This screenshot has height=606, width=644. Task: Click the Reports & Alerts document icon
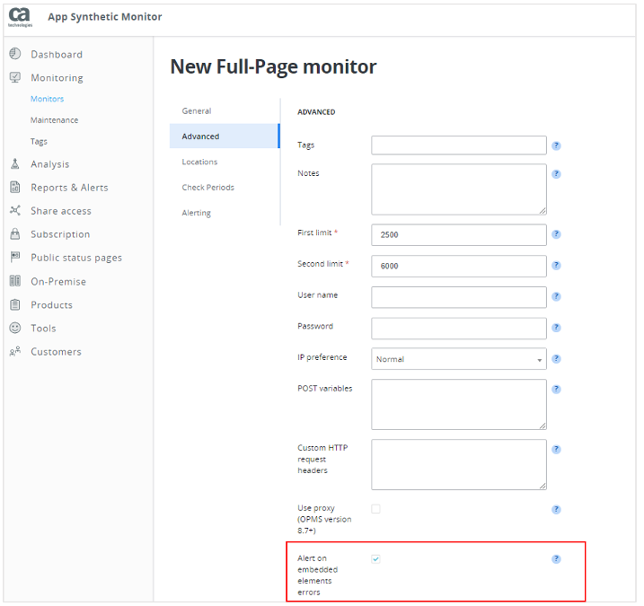15,187
